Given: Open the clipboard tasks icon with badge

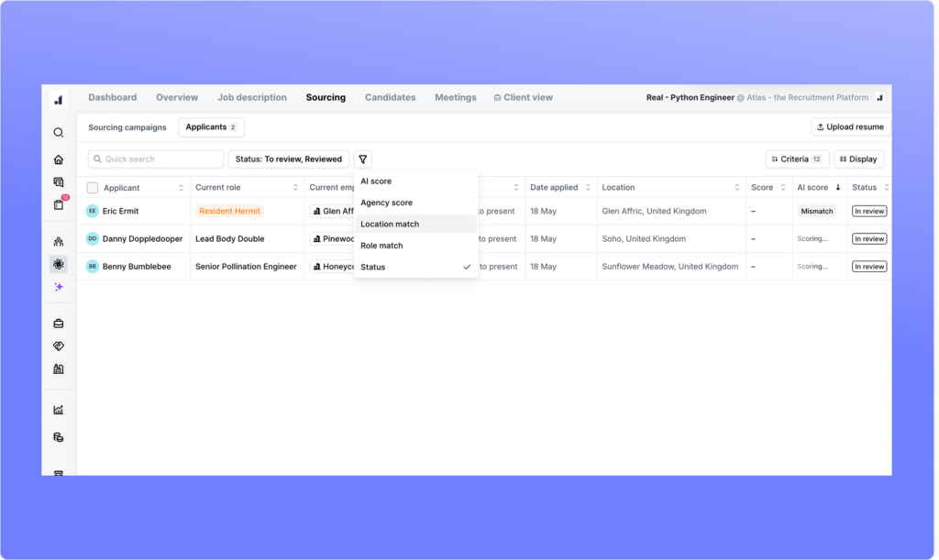Looking at the screenshot, I should [59, 204].
